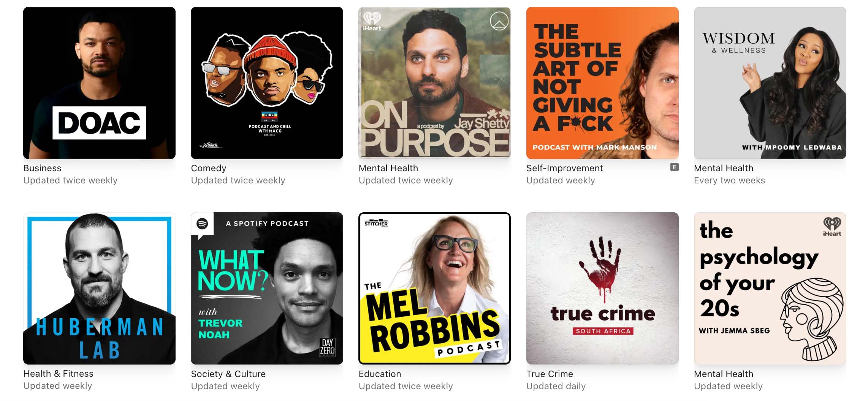
Task: Open The Psychology of Your 20s
Action: click(x=770, y=288)
